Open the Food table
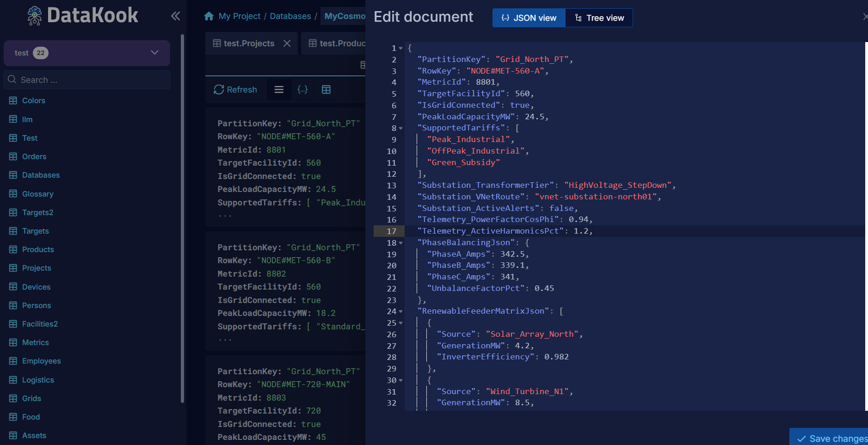Viewport: 868px width, 445px height. point(31,417)
